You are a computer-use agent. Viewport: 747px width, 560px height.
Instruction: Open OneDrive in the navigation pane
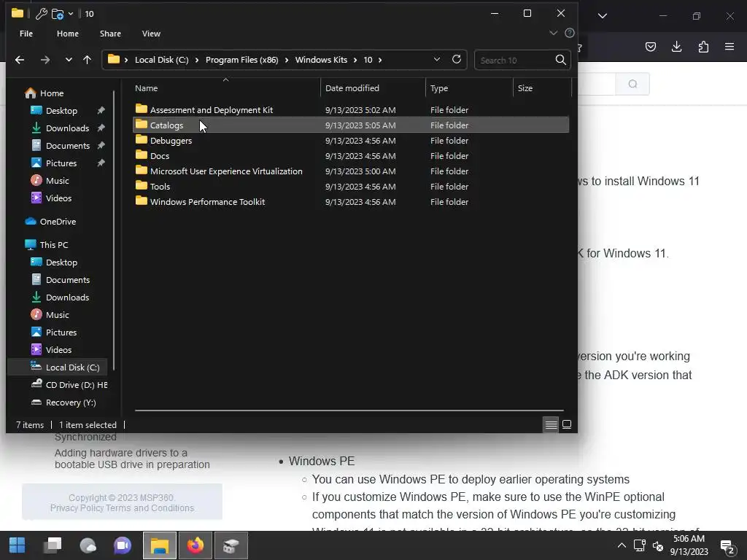(x=58, y=222)
